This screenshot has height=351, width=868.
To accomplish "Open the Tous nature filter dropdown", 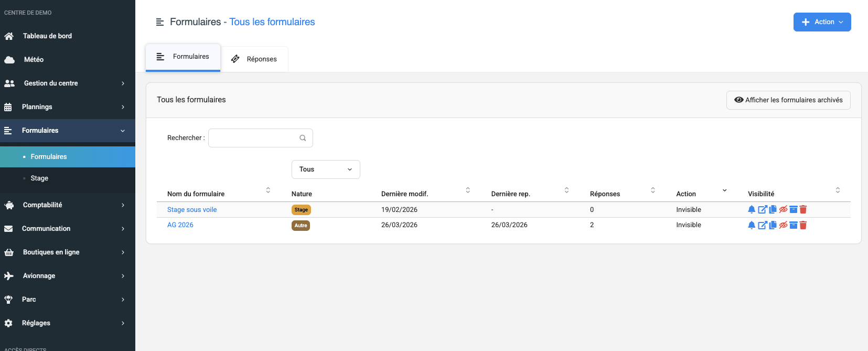I will tap(326, 169).
